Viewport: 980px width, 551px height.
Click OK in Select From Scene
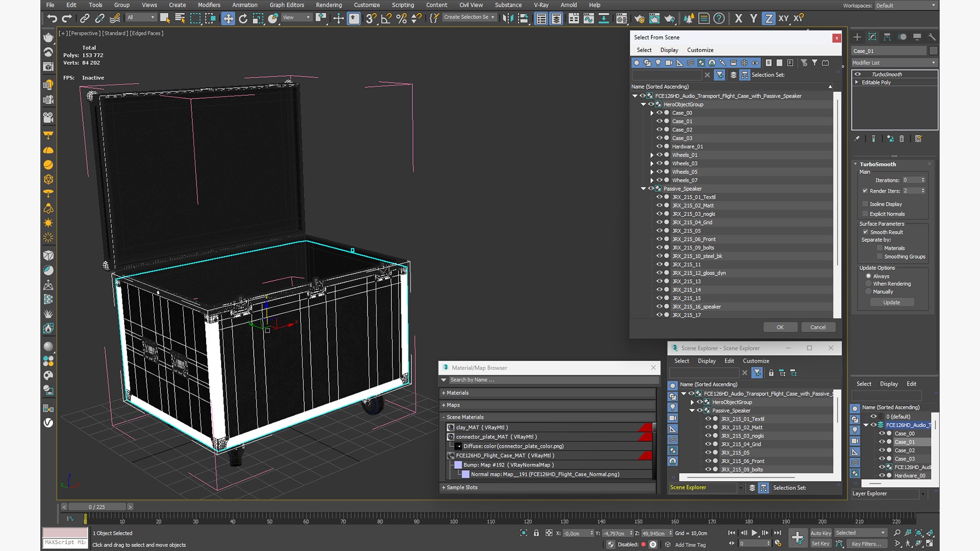[780, 327]
